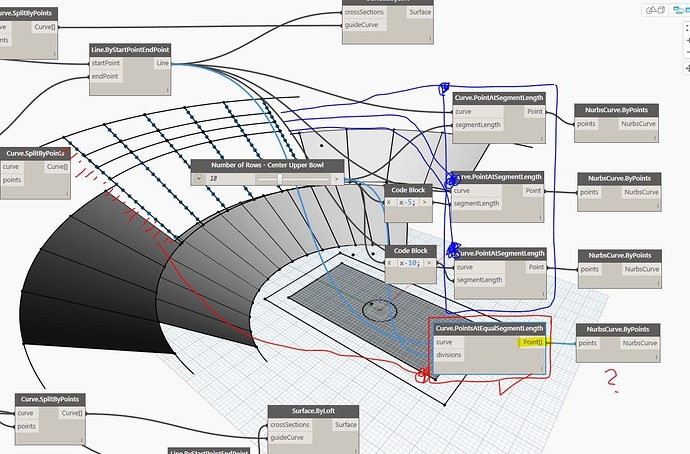Click the Number of Rows slider handle

(x=279, y=179)
